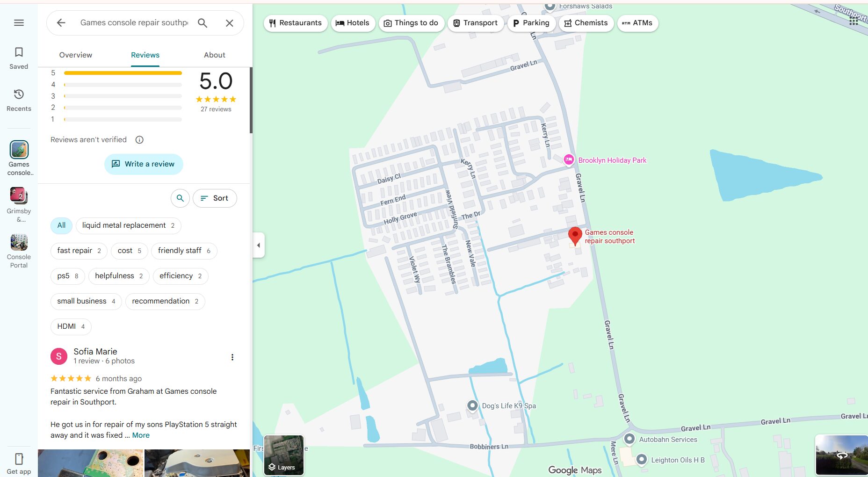Click the Chemists category chip
868x477 pixels.
586,23
